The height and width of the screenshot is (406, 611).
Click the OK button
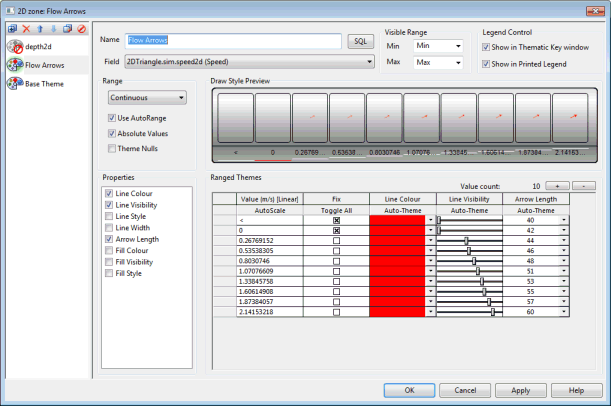409,390
